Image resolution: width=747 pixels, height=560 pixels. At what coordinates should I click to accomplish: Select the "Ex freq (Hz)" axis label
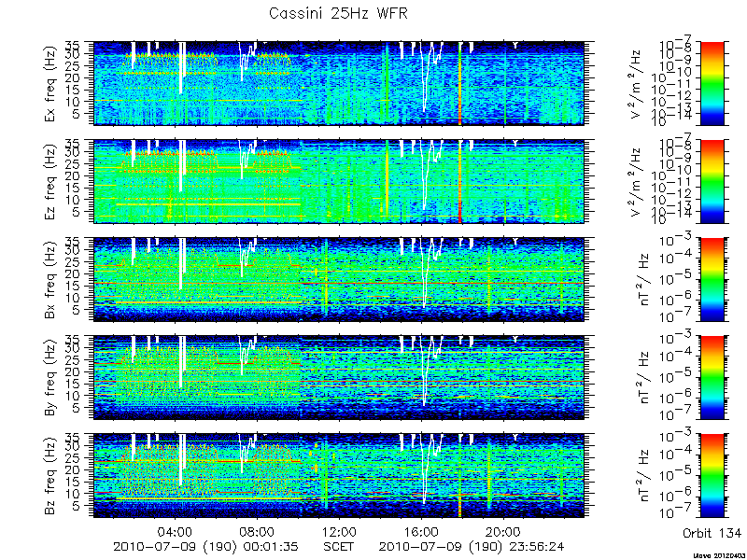click(50, 83)
